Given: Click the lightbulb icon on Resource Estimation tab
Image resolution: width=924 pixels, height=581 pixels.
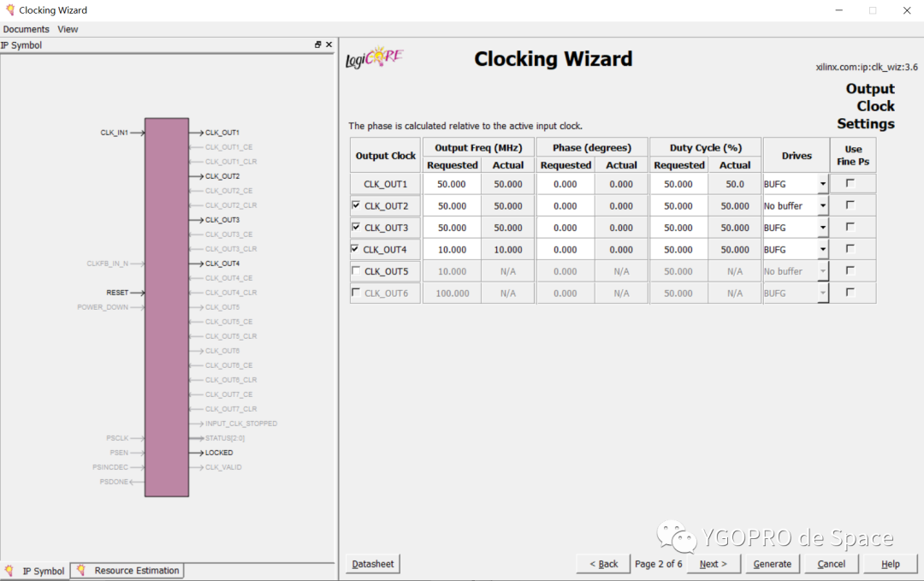Looking at the screenshot, I should click(81, 570).
